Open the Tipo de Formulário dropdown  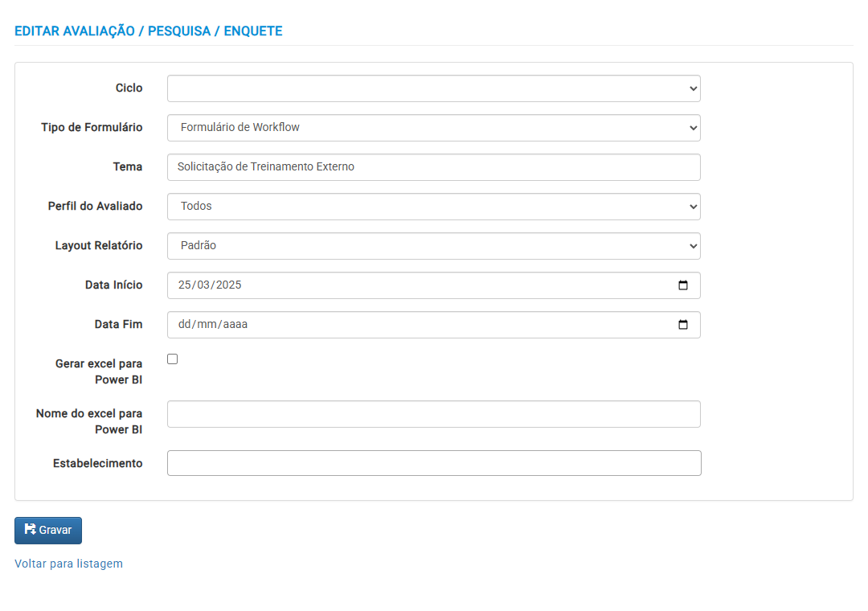pos(434,128)
